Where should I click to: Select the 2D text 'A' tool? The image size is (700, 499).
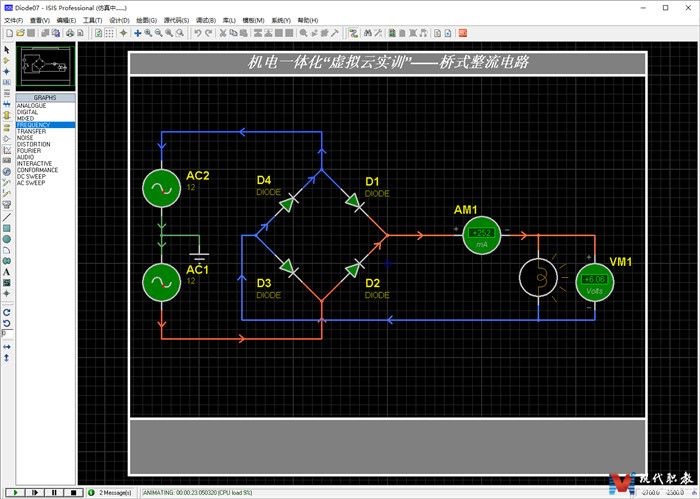tap(7, 272)
